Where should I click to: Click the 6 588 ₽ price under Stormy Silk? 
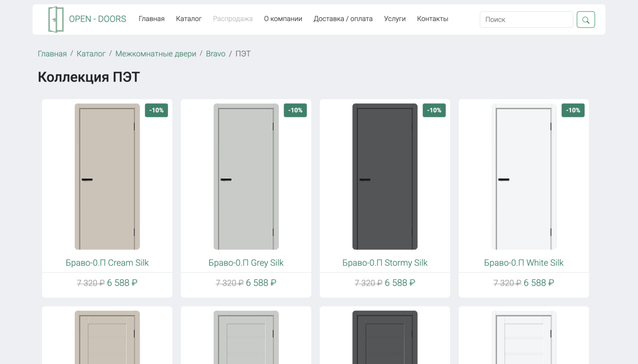tap(400, 283)
